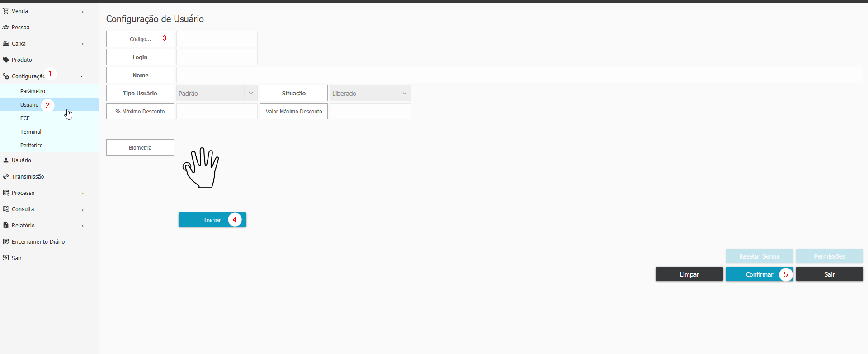868x354 pixels.
Task: Expand the Relatório submenu chevron
Action: [x=82, y=226]
